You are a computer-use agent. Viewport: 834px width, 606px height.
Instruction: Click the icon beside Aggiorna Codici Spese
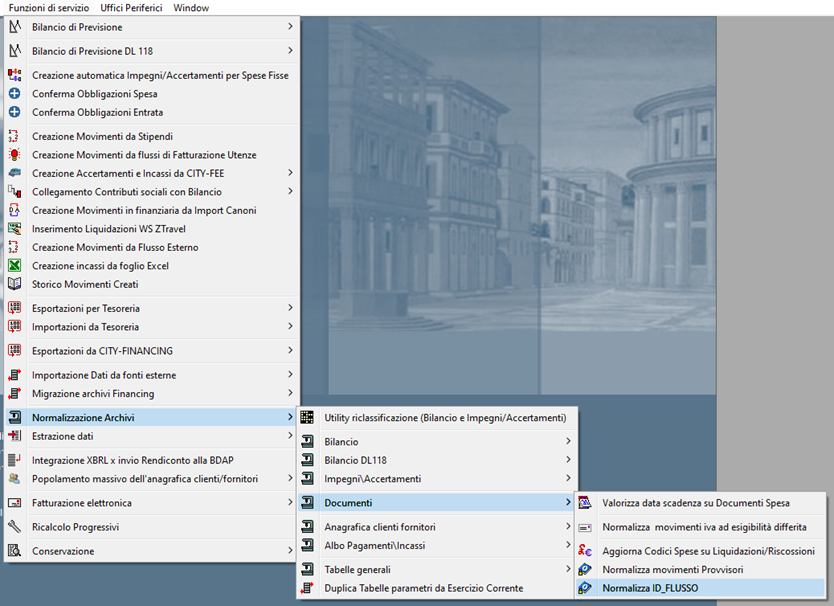coord(585,551)
